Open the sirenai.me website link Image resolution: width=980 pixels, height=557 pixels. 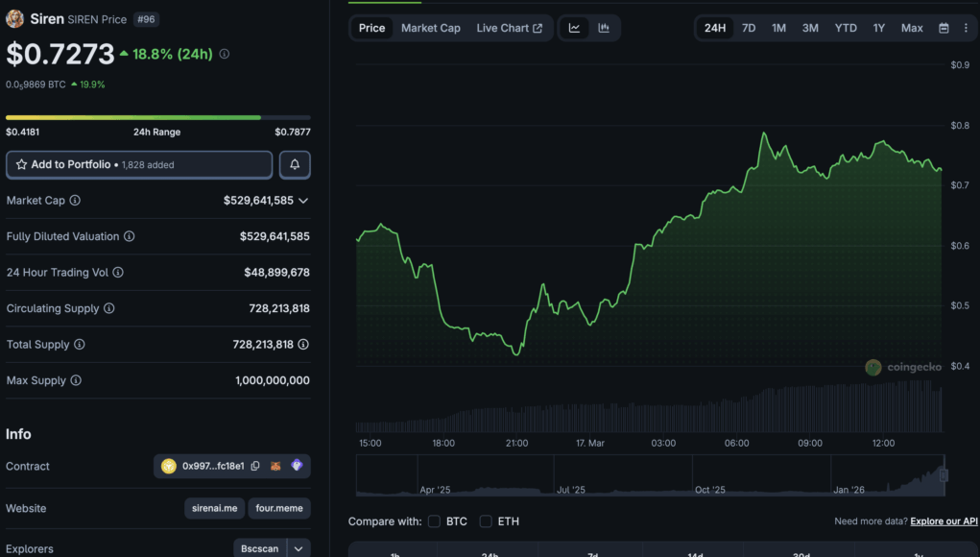214,508
